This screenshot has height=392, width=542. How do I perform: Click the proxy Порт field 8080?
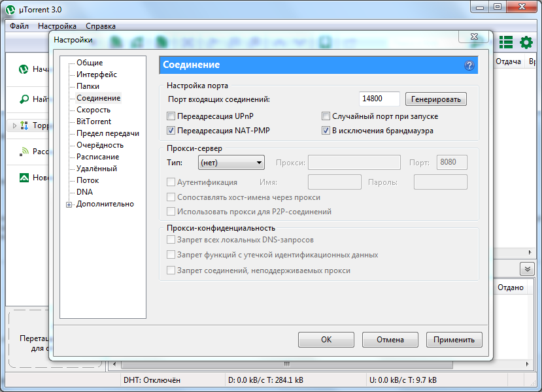452,162
